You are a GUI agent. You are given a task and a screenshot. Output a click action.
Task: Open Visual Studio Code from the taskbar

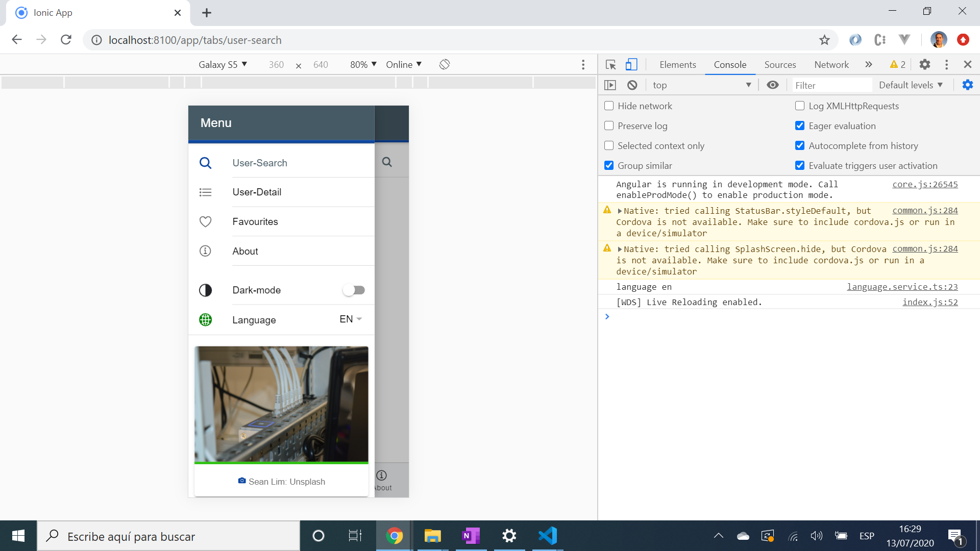[x=547, y=536]
